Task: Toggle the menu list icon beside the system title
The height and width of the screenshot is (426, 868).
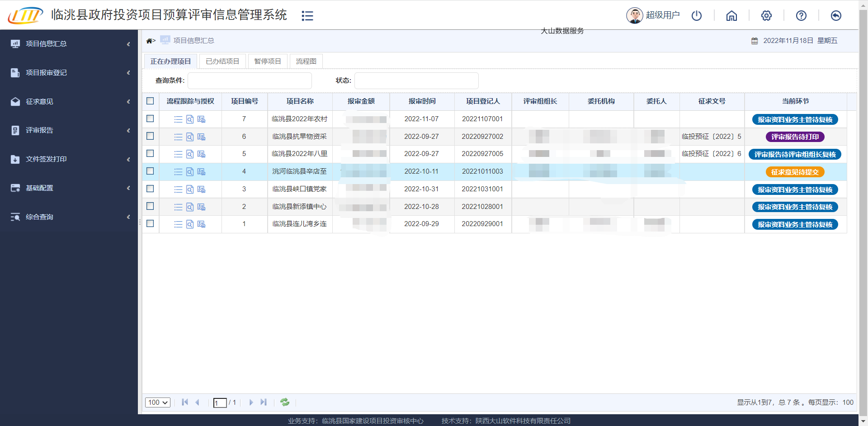Action: (307, 16)
